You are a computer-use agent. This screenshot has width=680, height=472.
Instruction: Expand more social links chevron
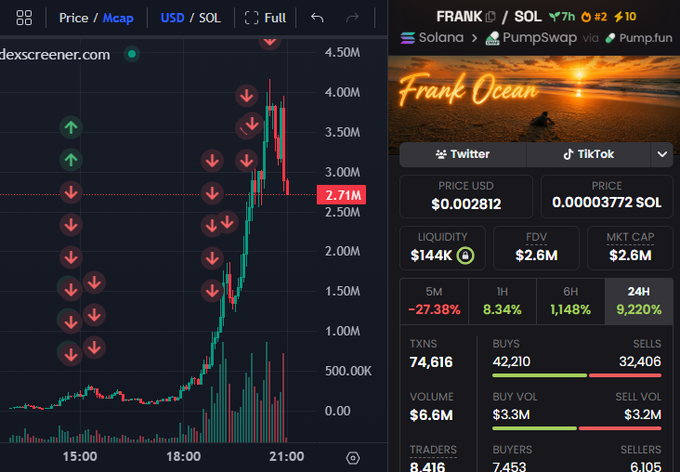pos(662,154)
